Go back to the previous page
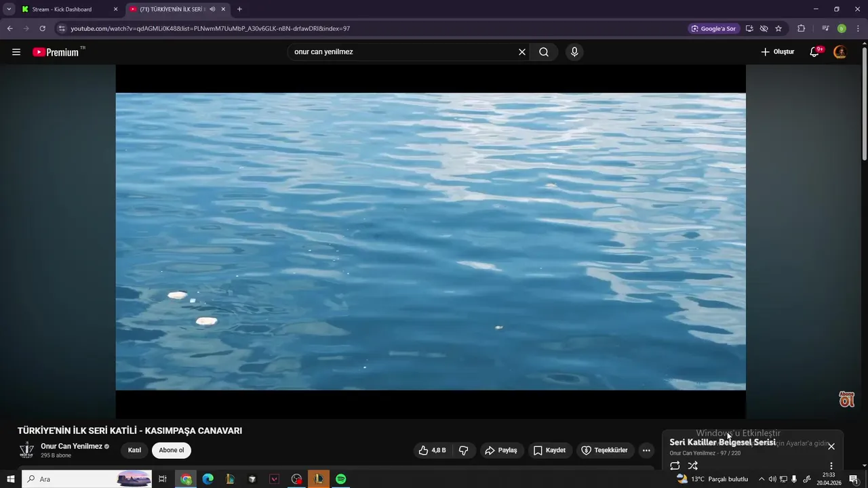Screen dimensions: 868x488 9,28
